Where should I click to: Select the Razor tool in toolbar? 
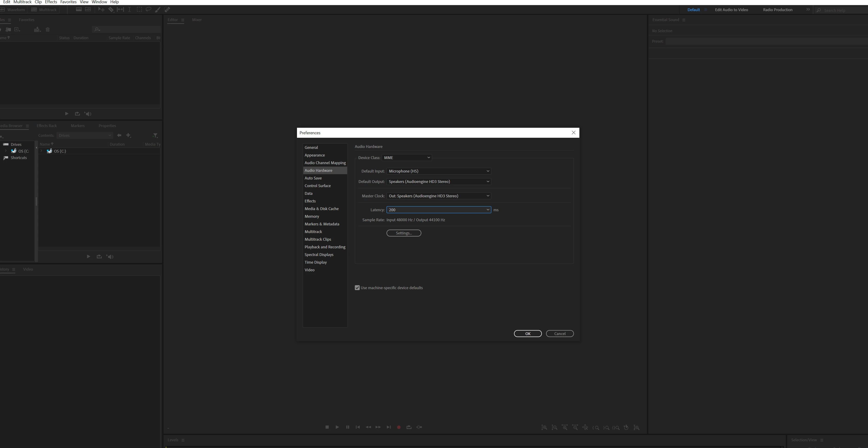[111, 10]
